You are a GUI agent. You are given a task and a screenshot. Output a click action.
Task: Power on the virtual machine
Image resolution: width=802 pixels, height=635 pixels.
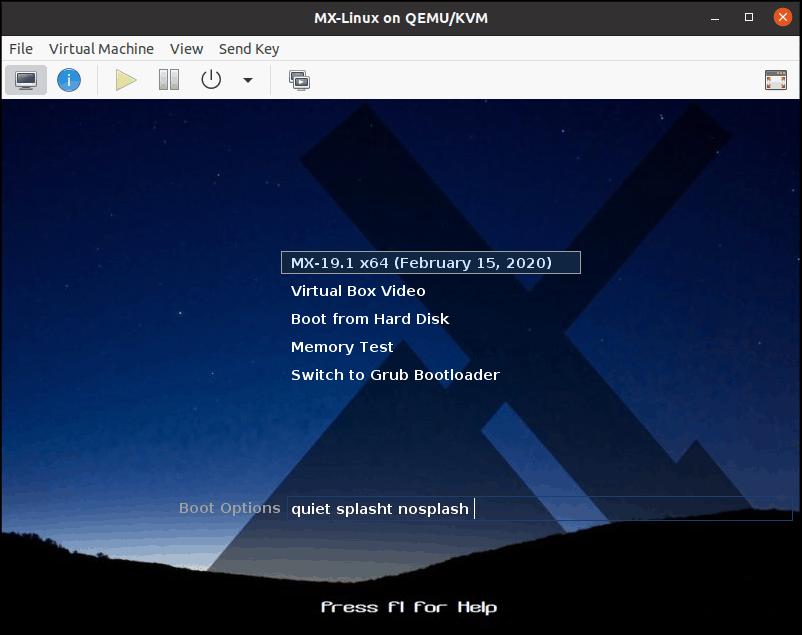126,80
